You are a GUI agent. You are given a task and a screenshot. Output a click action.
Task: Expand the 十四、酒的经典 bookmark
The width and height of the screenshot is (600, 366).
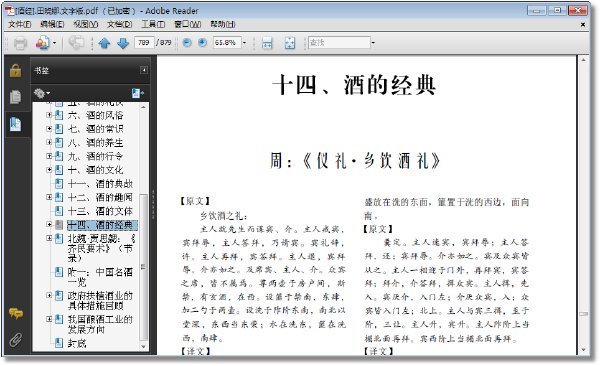[x=49, y=224]
